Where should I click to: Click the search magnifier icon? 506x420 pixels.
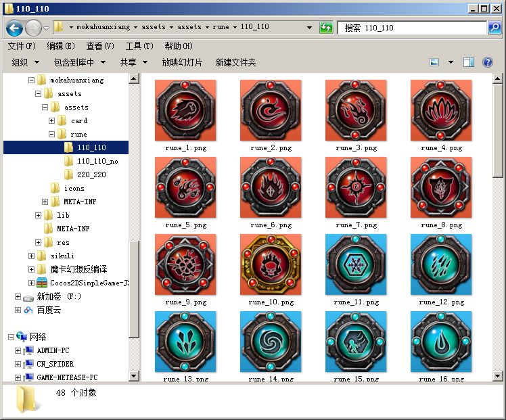pos(495,28)
